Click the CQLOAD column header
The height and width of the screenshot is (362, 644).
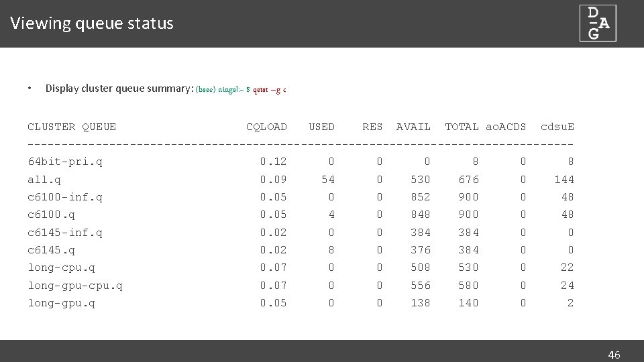pos(266,127)
